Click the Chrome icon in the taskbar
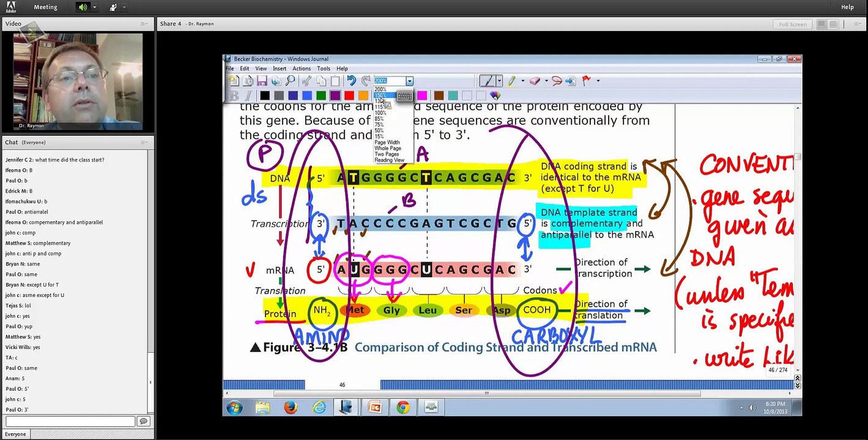Screen dimensions: 868x440 [402, 407]
